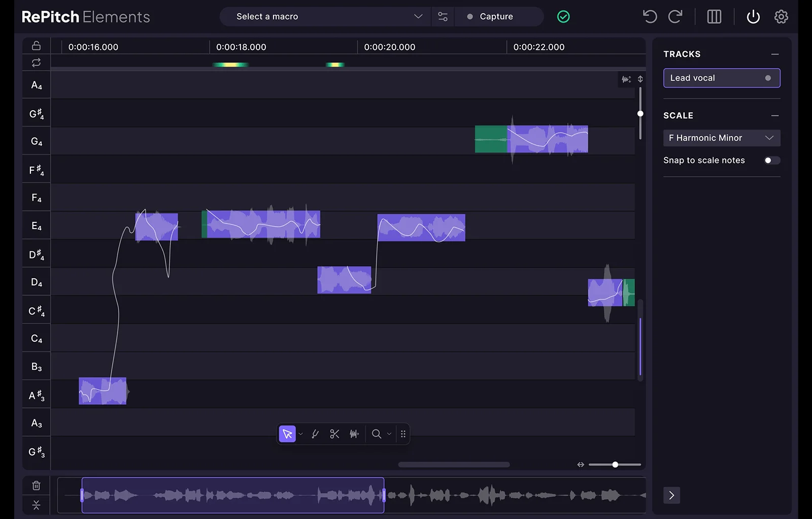Image resolution: width=812 pixels, height=519 pixels.
Task: Collapse the Scale section
Action: 774,116
